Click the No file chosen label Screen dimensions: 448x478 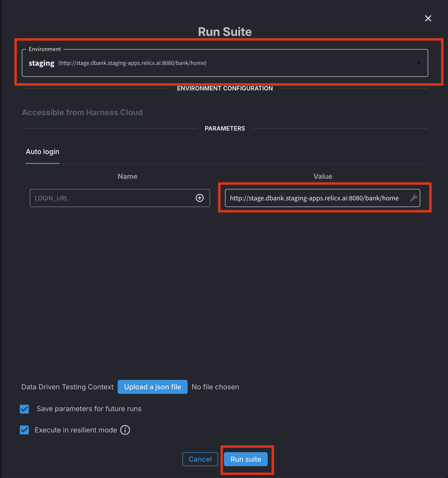pos(215,387)
